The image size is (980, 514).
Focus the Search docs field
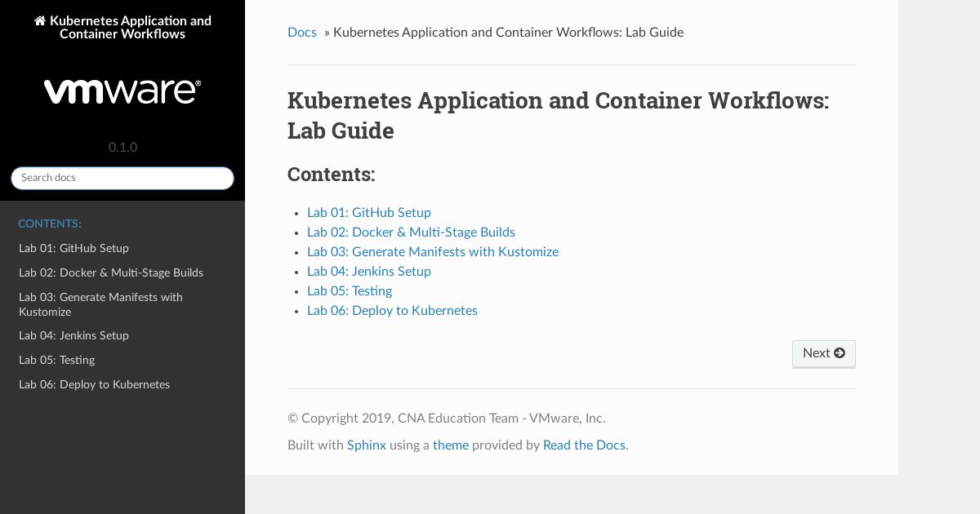tap(122, 178)
